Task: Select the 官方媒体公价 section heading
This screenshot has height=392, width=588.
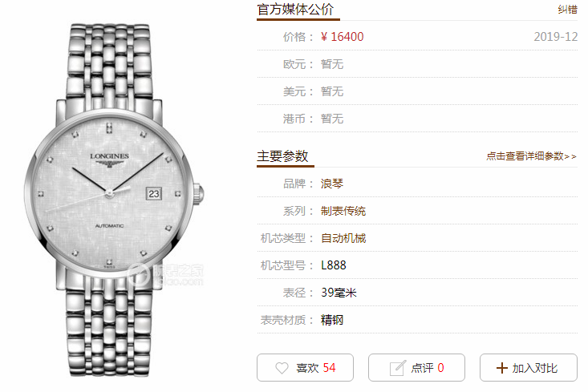Action: [x=295, y=10]
